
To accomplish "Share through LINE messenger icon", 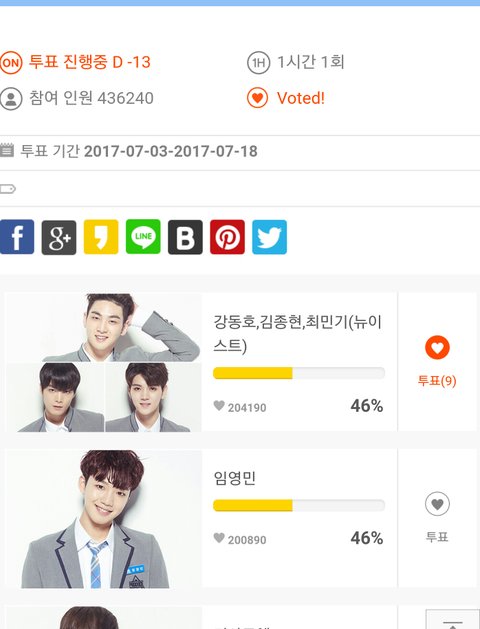I will 143,237.
